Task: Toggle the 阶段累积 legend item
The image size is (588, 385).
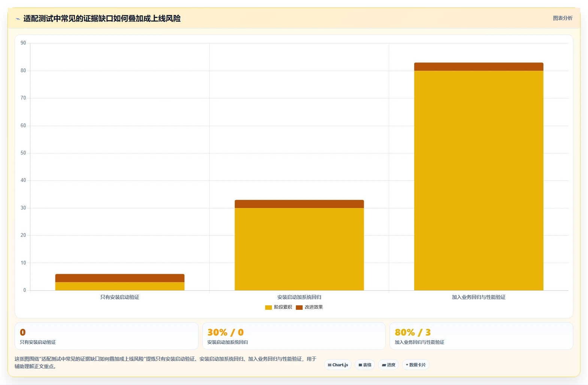Action: [x=279, y=307]
